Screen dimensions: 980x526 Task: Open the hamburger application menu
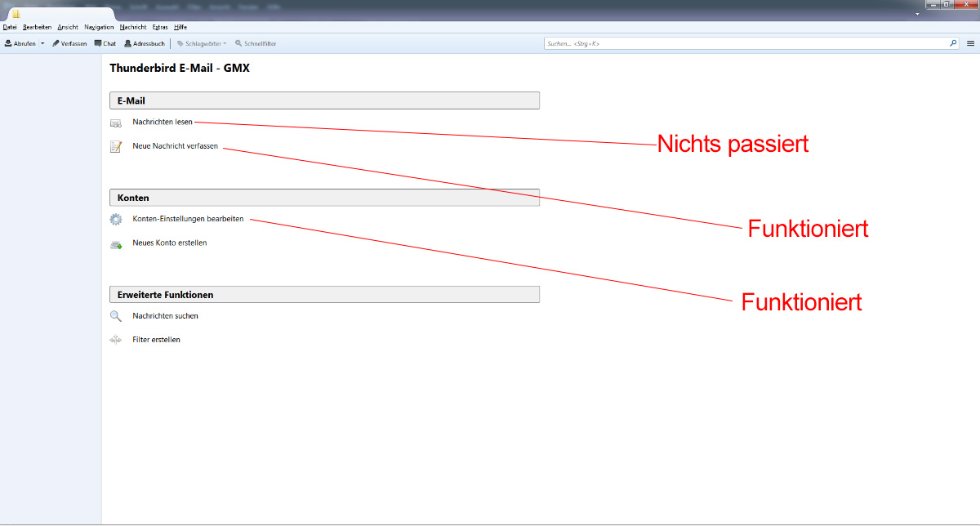(970, 43)
